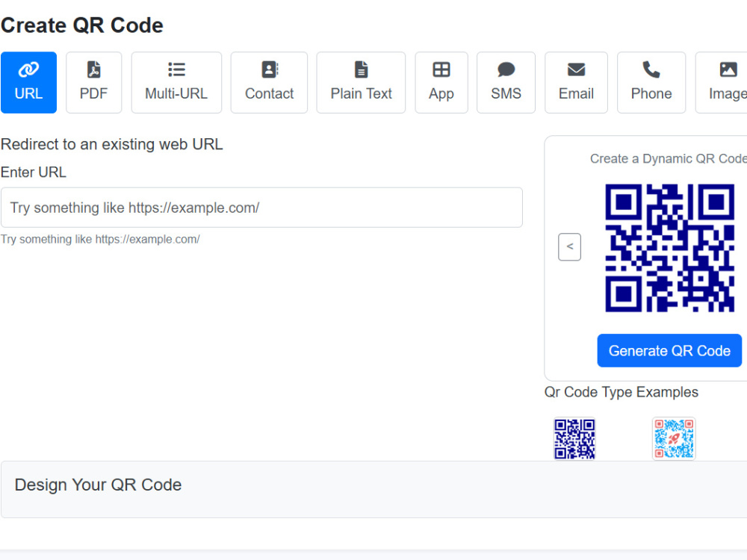
Task: Pick the Multi-URL list icon
Action: click(176, 69)
